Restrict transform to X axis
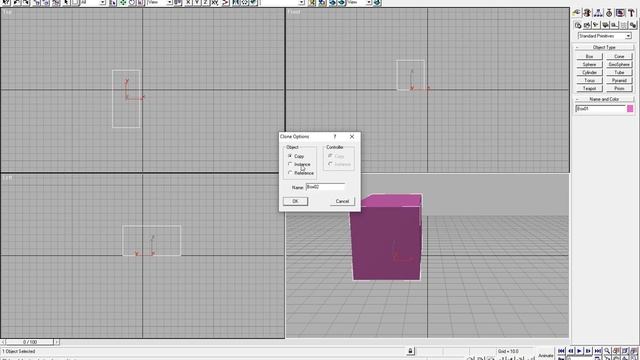The height and width of the screenshot is (360, 640). click(188, 2)
